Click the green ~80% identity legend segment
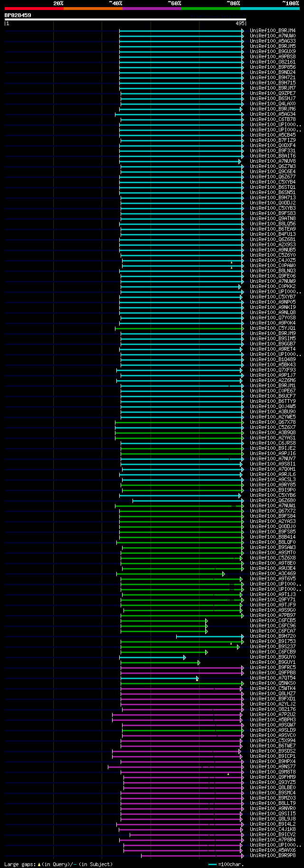 211,9
